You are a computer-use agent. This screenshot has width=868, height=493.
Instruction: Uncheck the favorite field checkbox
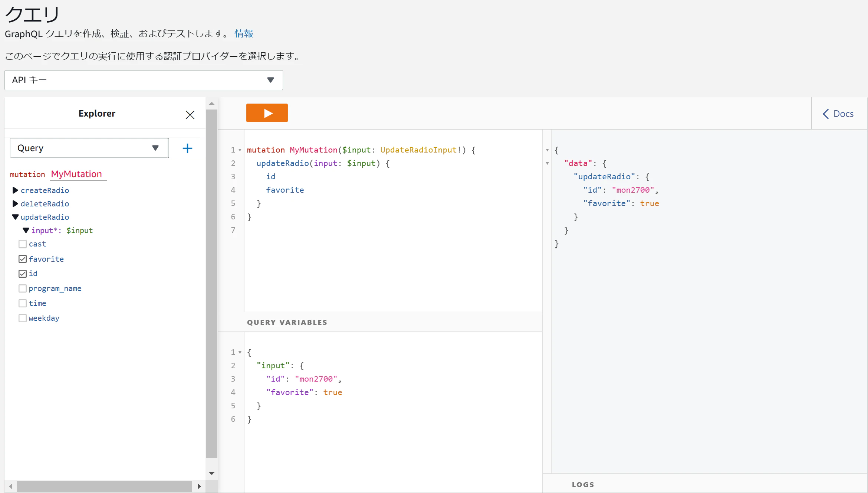pos(23,259)
